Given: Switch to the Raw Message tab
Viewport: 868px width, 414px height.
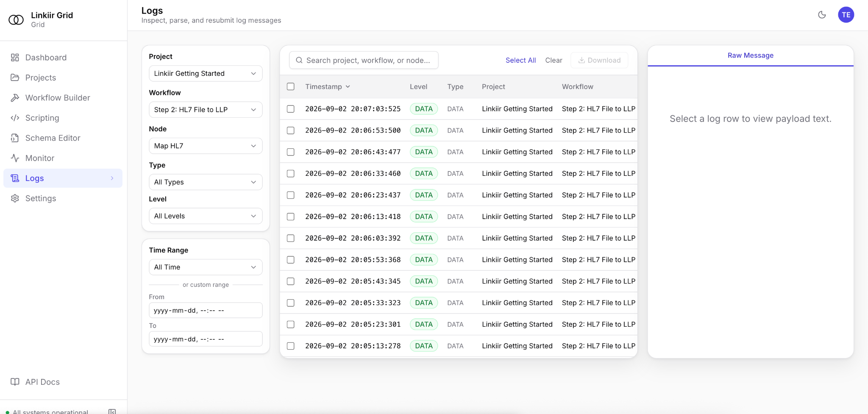Looking at the screenshot, I should [x=750, y=56].
